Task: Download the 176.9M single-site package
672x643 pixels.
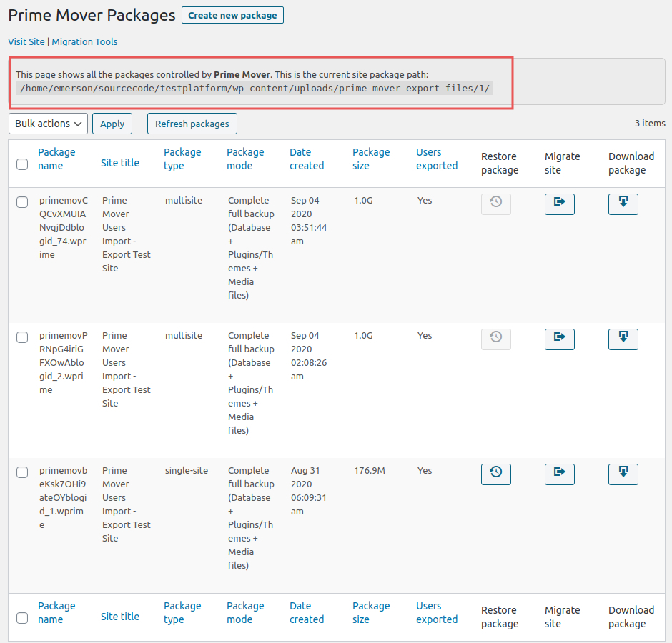Action: (x=623, y=474)
